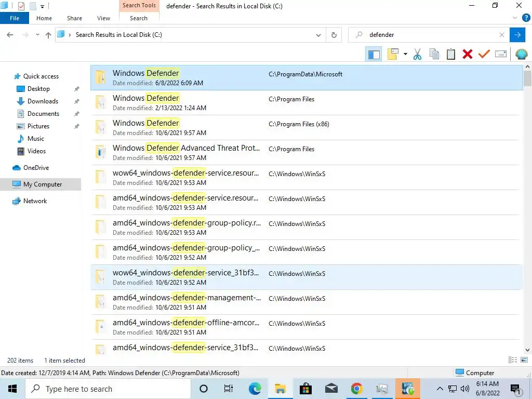The width and height of the screenshot is (532, 399).
Task: Click folder icon of amd64_windows-defender-group-policy.r row
Action: 100,227
